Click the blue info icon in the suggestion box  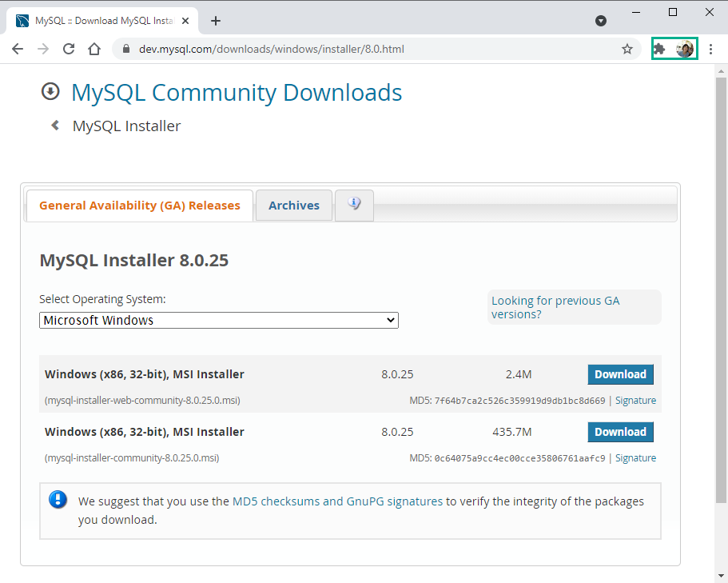(x=57, y=499)
